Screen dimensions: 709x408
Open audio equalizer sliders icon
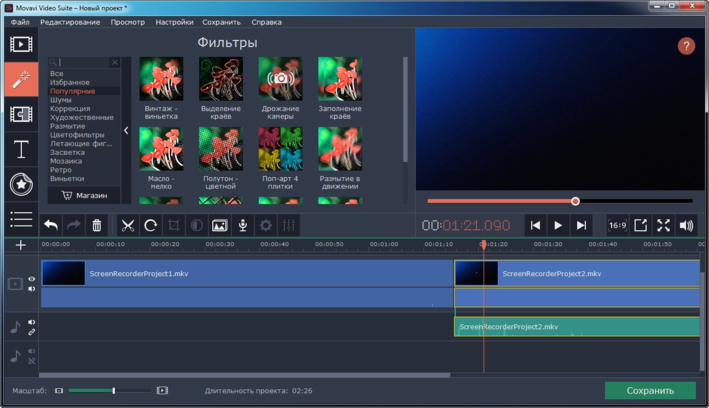click(x=289, y=225)
